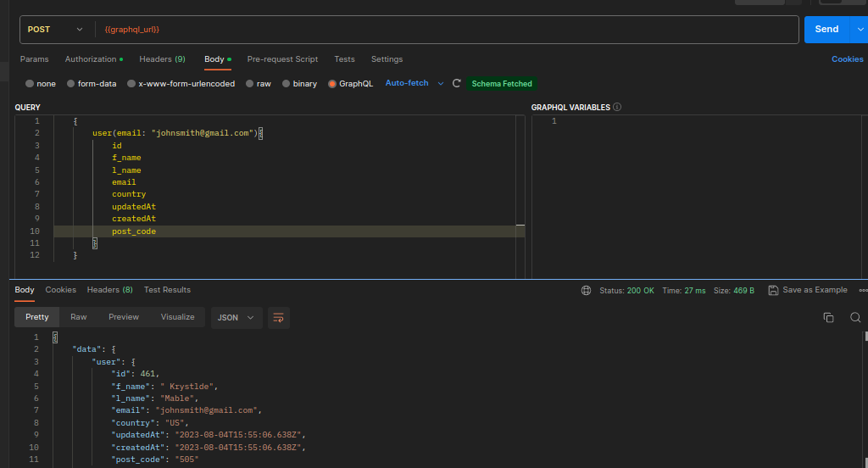Open the Authorization tab
Image resolution: width=868 pixels, height=468 pixels.
coord(93,59)
